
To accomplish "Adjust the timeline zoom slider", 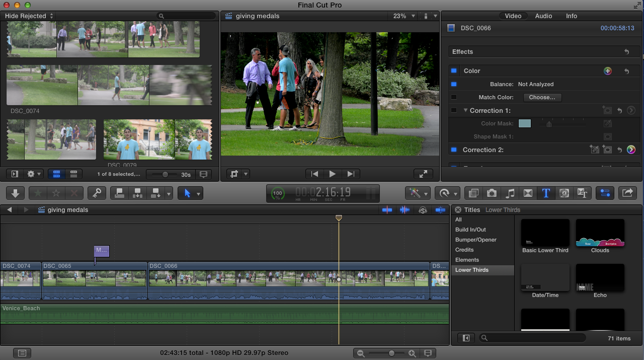I will (x=391, y=353).
